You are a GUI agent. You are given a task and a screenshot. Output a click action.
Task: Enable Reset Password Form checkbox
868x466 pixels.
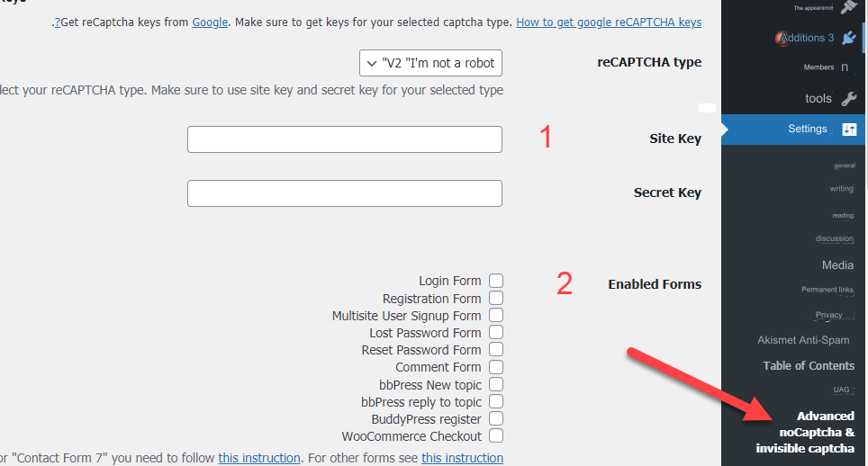coord(496,349)
